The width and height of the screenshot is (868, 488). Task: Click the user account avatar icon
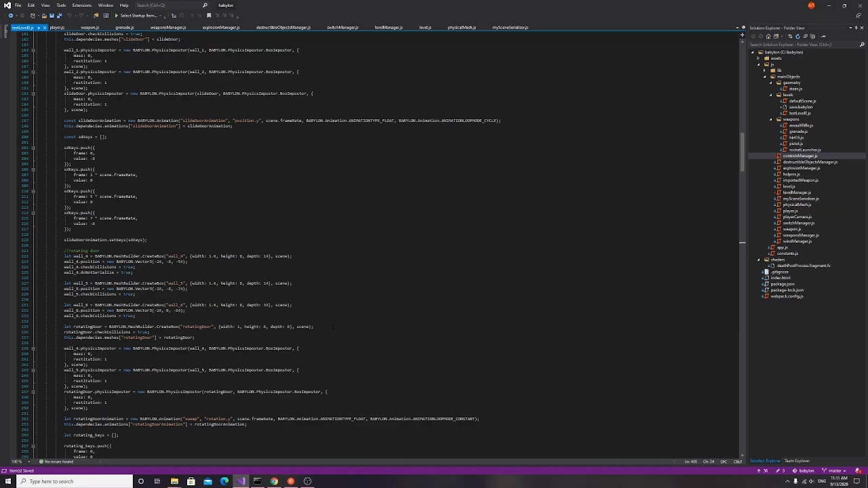tap(811, 5)
